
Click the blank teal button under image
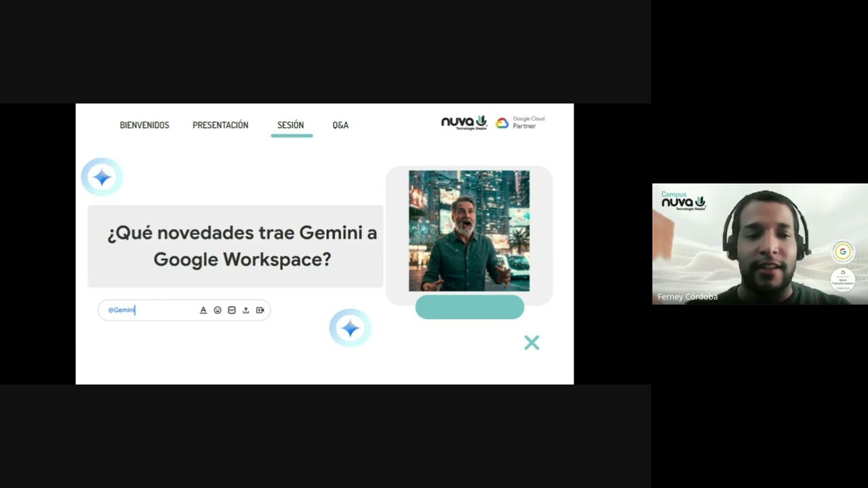pos(470,307)
